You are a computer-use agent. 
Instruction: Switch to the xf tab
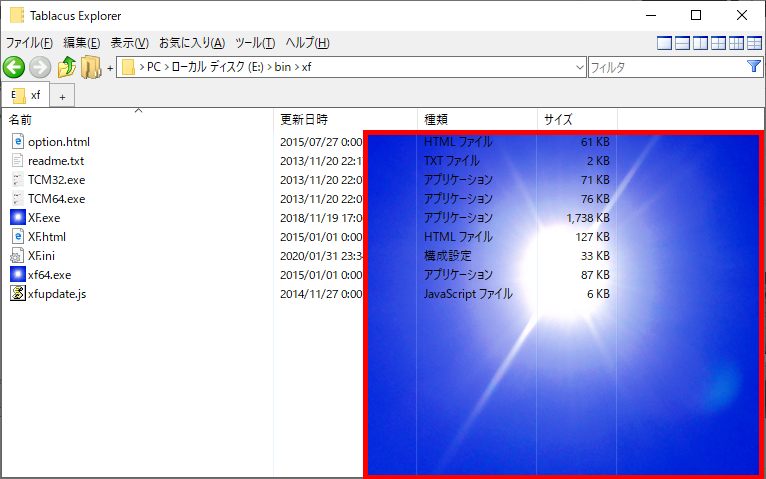[25, 95]
